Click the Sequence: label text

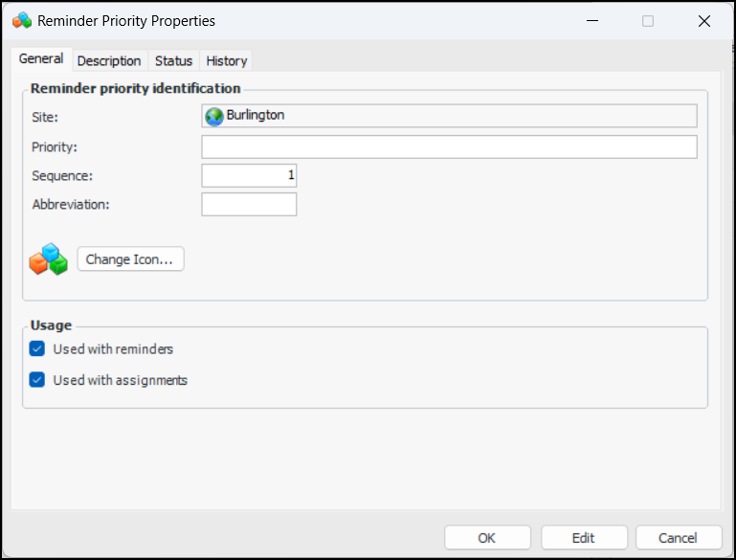[62, 176]
